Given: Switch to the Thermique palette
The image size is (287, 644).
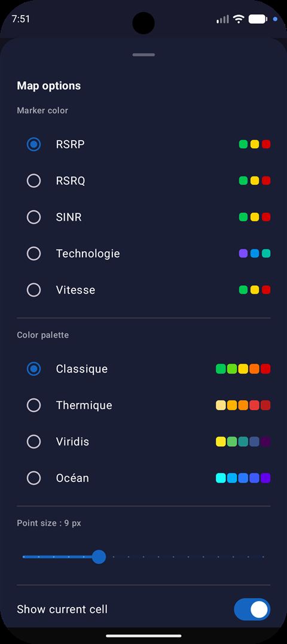Looking at the screenshot, I should [x=33, y=405].
